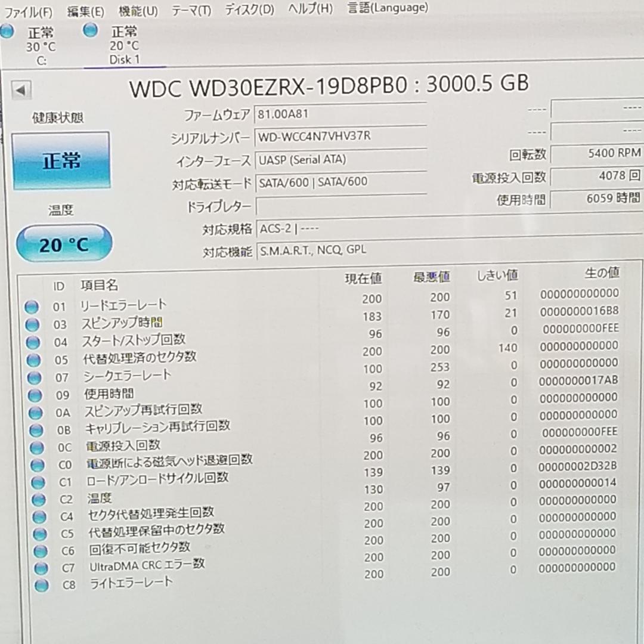Click status orb for attribute 05

tap(33, 360)
